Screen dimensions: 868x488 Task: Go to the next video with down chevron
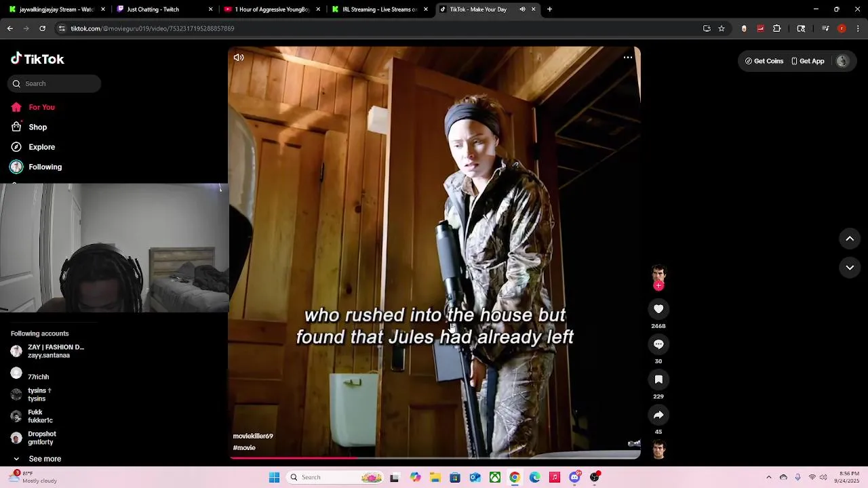pyautogui.click(x=850, y=268)
